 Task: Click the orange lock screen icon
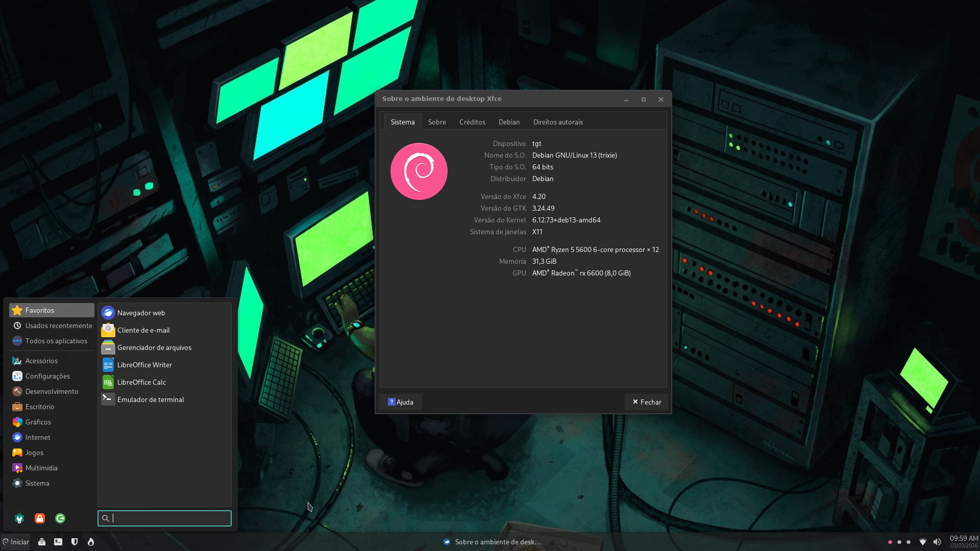point(40,518)
